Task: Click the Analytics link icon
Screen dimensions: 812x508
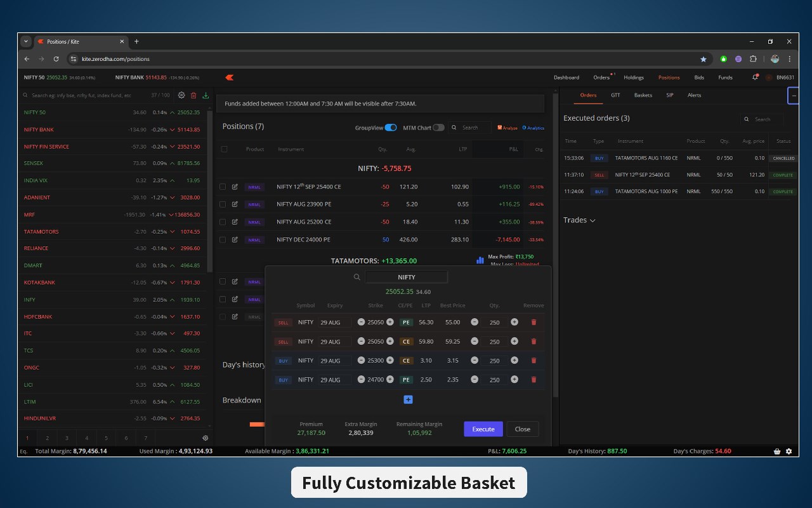Action: [534, 128]
